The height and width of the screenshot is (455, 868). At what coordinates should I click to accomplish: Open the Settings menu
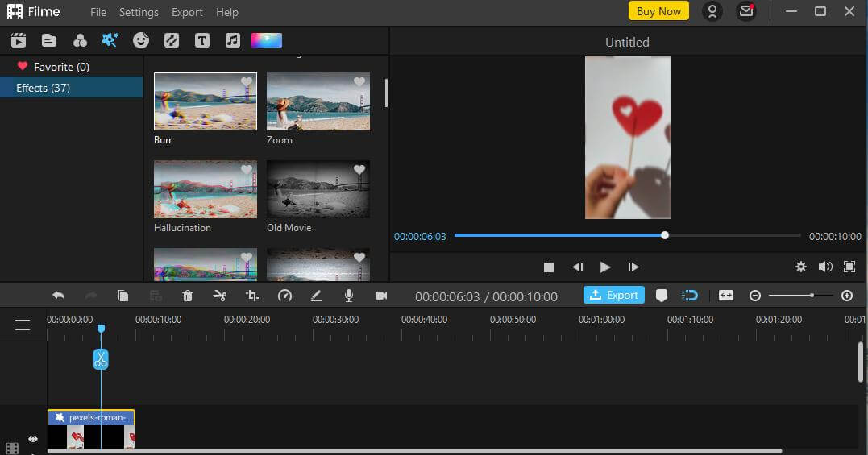(139, 12)
